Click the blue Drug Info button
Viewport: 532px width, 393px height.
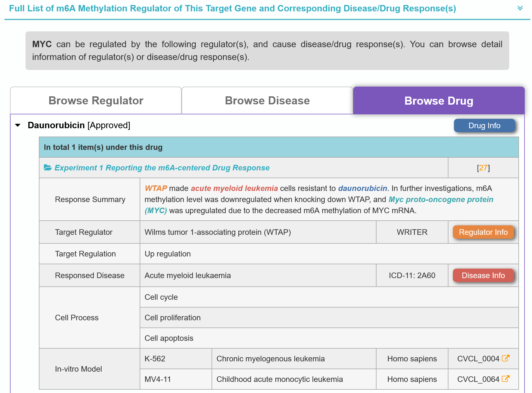484,126
